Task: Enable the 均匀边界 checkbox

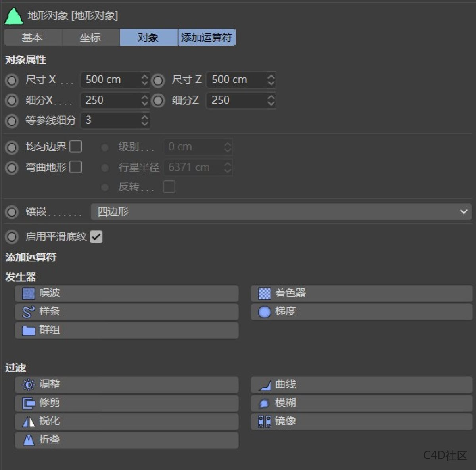Action: tap(75, 146)
